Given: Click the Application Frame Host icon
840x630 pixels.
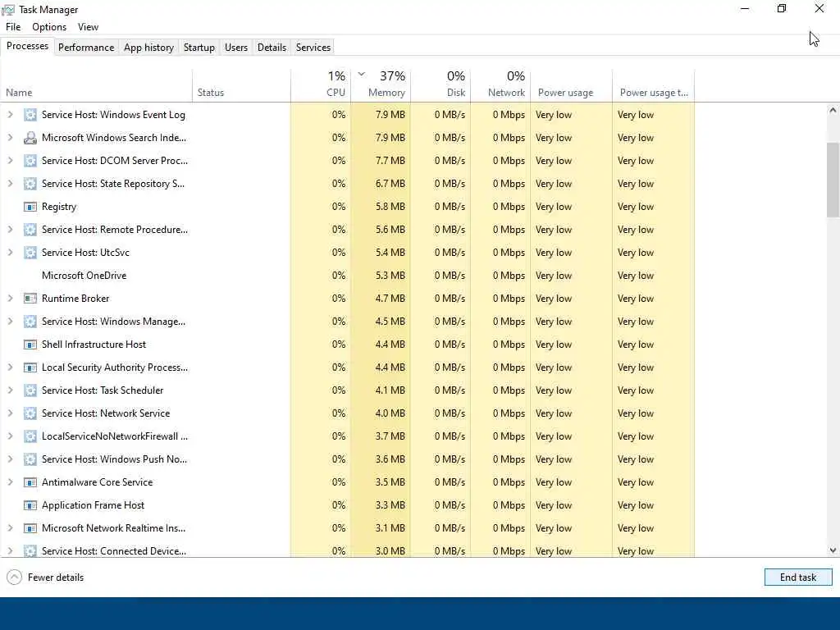Looking at the screenshot, I should click(x=30, y=505).
